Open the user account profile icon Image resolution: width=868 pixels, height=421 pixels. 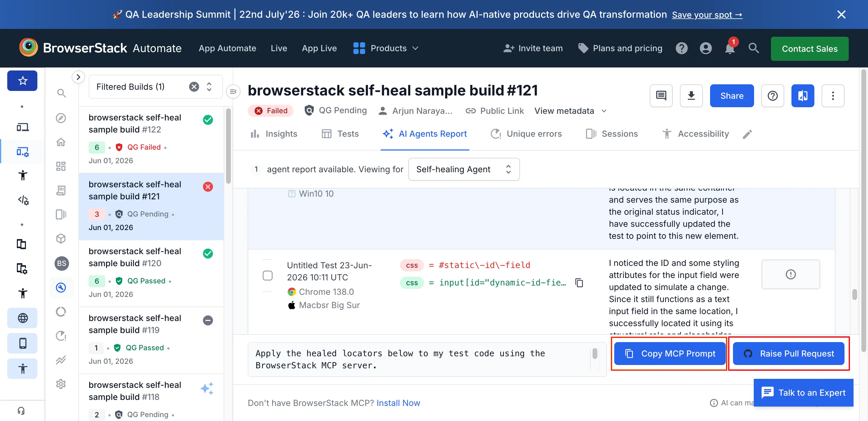706,48
